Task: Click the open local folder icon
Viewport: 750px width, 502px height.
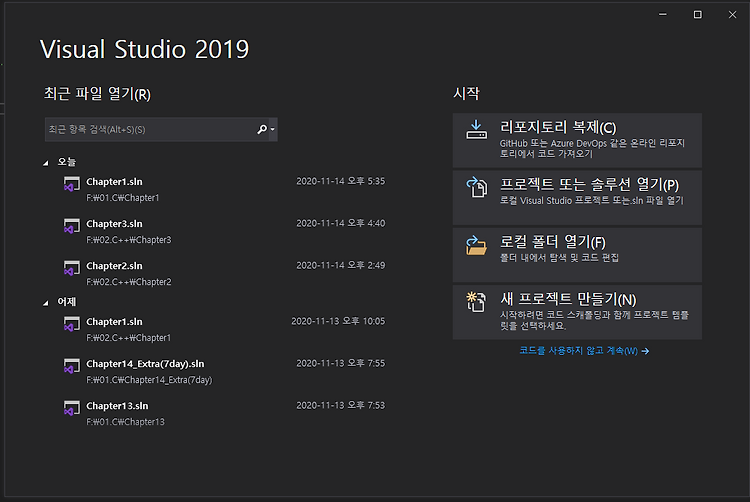Action: pos(476,245)
